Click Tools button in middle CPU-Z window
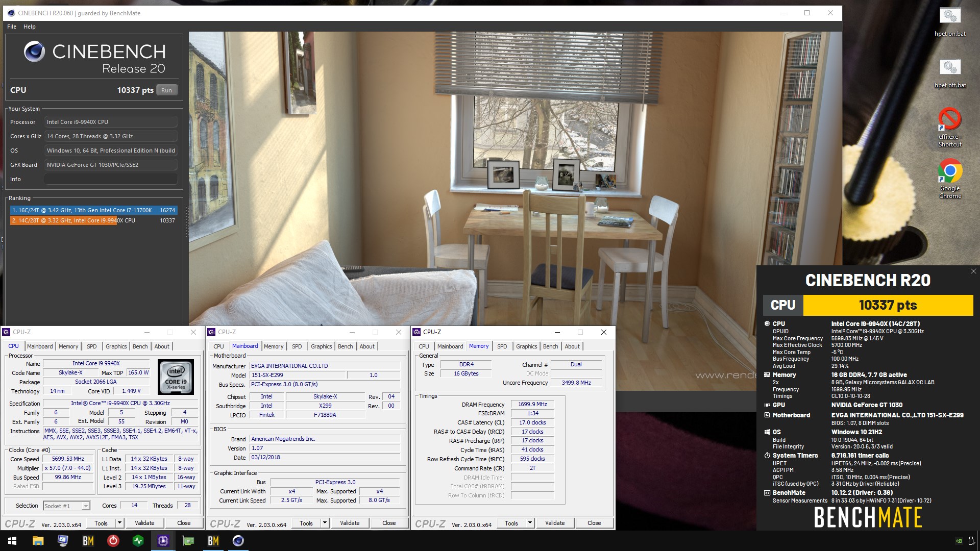The width and height of the screenshot is (980, 551). point(306,523)
